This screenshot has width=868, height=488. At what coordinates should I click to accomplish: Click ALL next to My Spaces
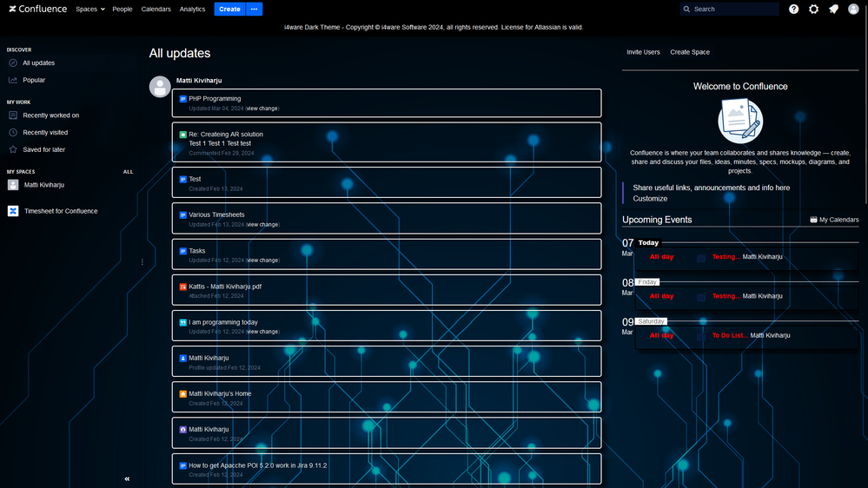128,172
